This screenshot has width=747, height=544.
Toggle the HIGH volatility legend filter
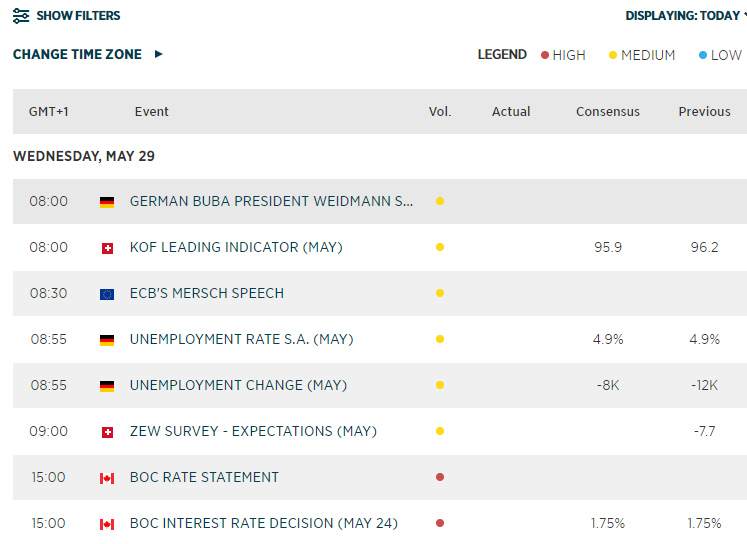tap(563, 55)
